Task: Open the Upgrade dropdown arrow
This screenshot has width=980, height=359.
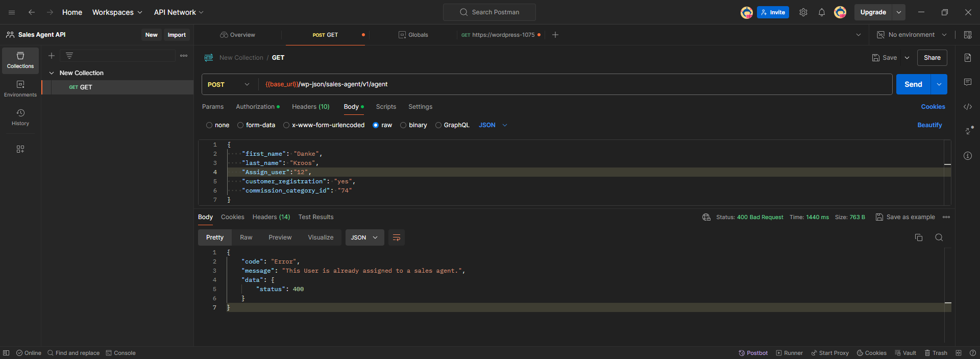Action: click(x=899, y=12)
